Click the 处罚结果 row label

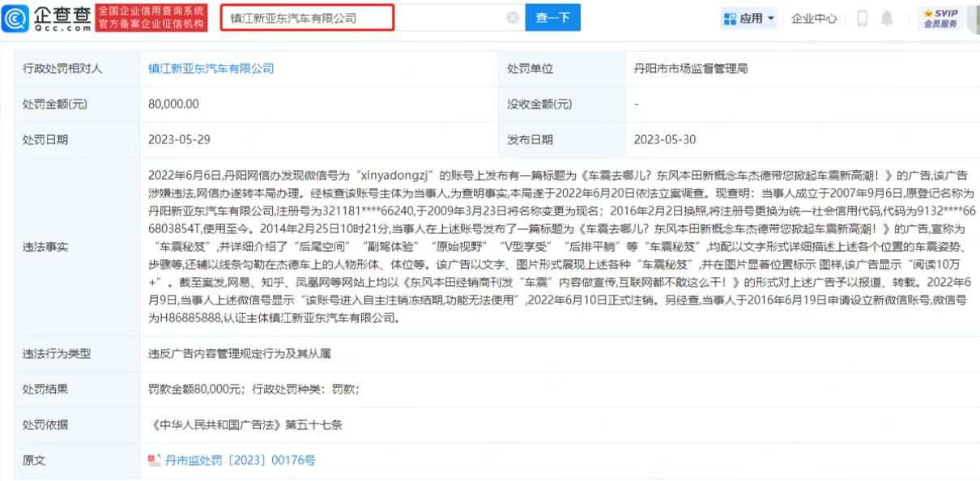pos(45,389)
